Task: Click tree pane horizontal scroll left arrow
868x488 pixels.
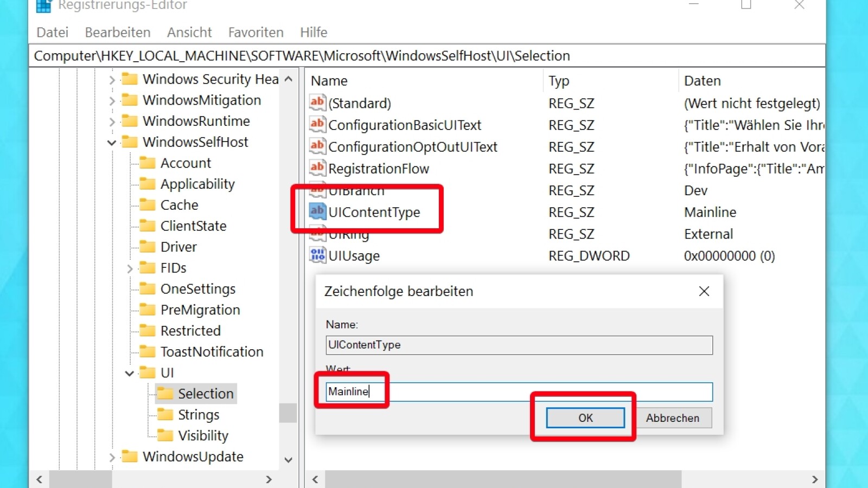Action: click(x=40, y=479)
